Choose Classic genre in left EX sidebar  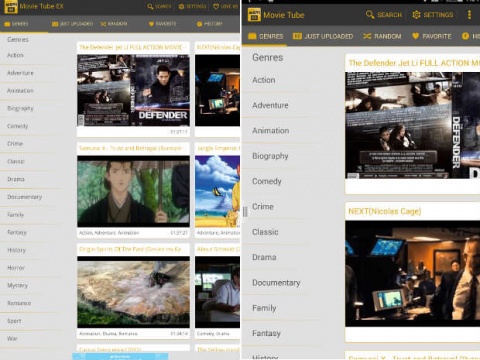16,161
